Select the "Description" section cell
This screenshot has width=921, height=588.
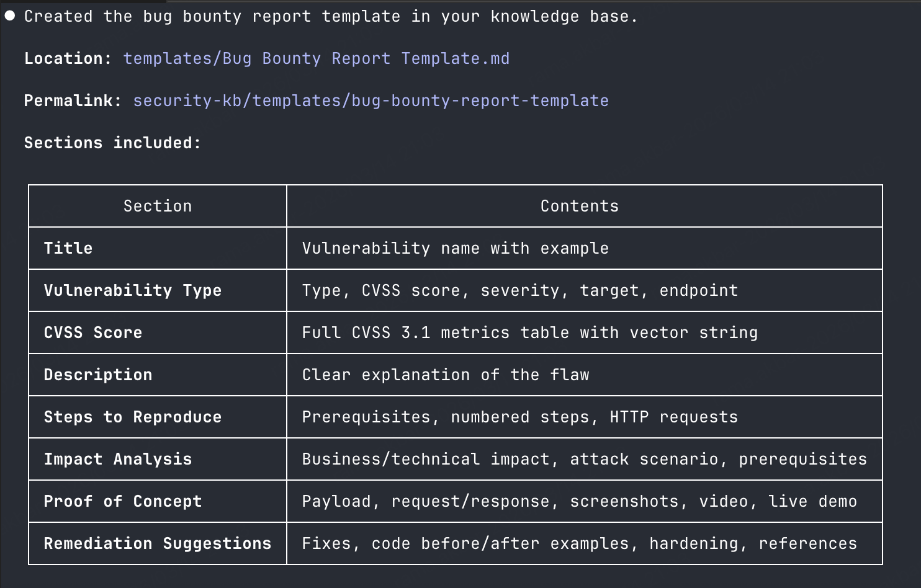[x=98, y=375]
